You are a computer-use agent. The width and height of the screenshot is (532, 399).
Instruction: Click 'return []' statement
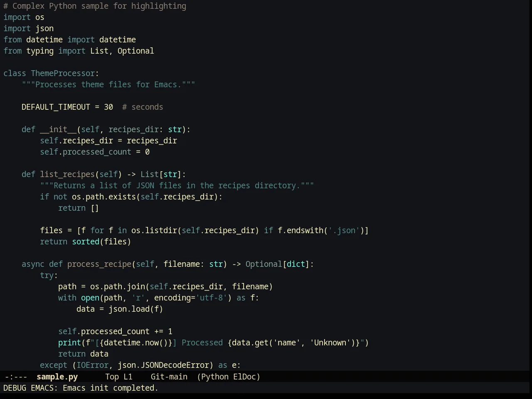coord(79,208)
